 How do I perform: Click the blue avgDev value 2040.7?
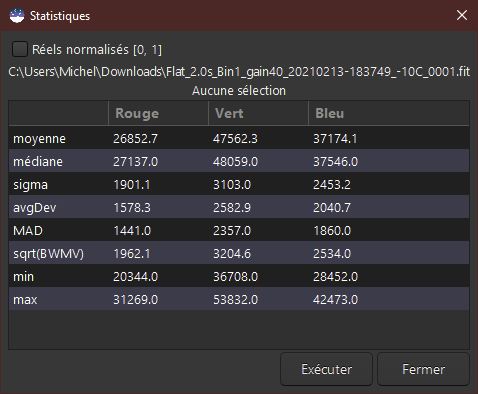click(332, 208)
